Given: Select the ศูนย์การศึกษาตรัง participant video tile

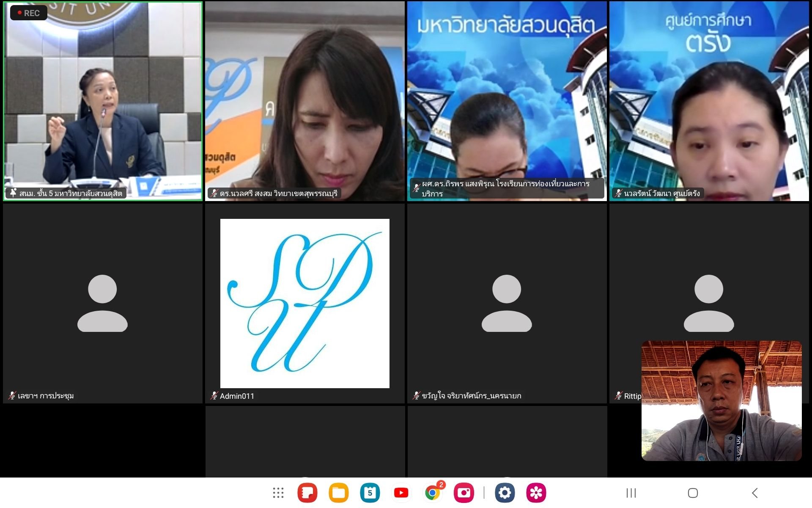Looking at the screenshot, I should pyautogui.click(x=709, y=102).
